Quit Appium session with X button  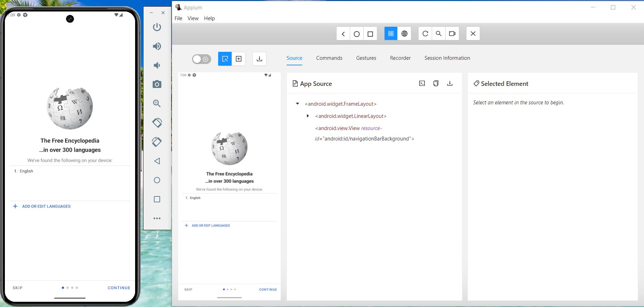pos(473,34)
